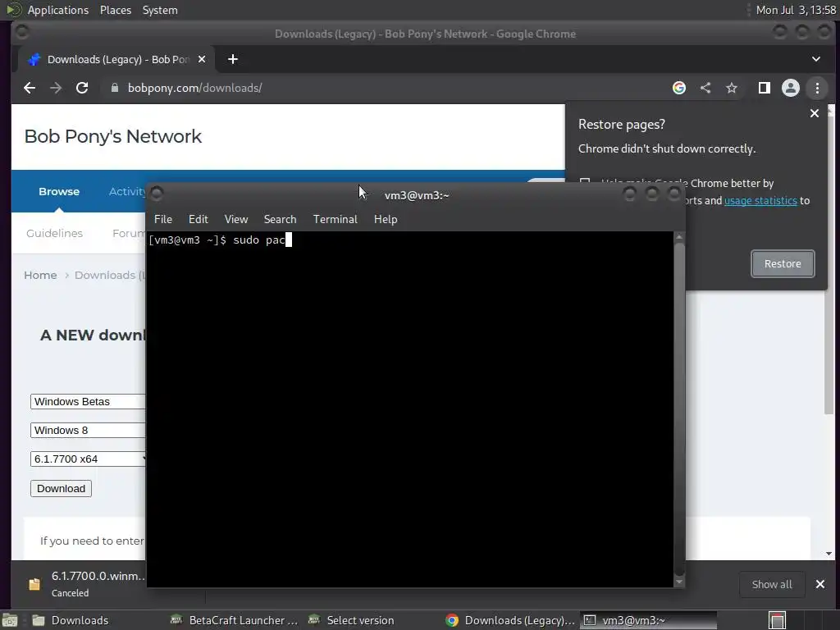Tick the help make Chrome better checkbox
The width and height of the screenshot is (840, 630).
pos(584,181)
